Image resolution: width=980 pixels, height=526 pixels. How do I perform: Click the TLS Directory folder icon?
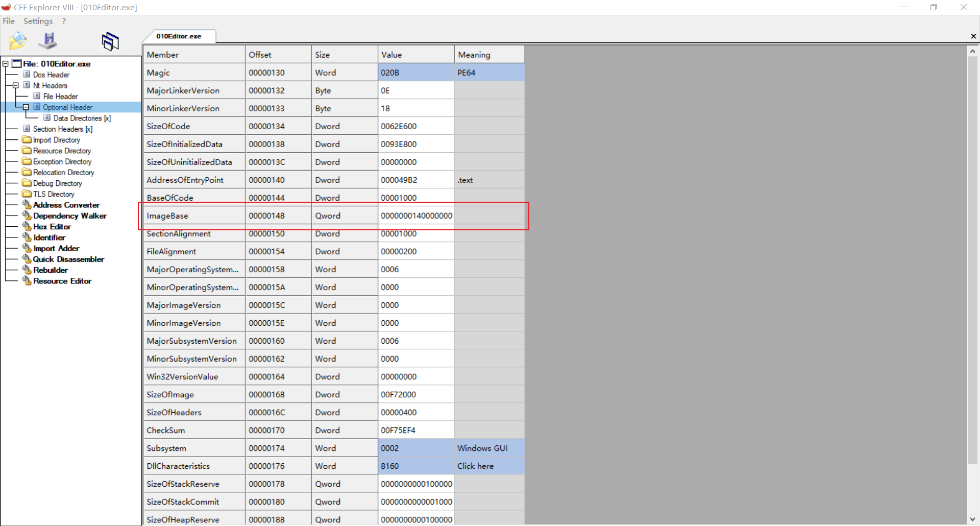27,194
